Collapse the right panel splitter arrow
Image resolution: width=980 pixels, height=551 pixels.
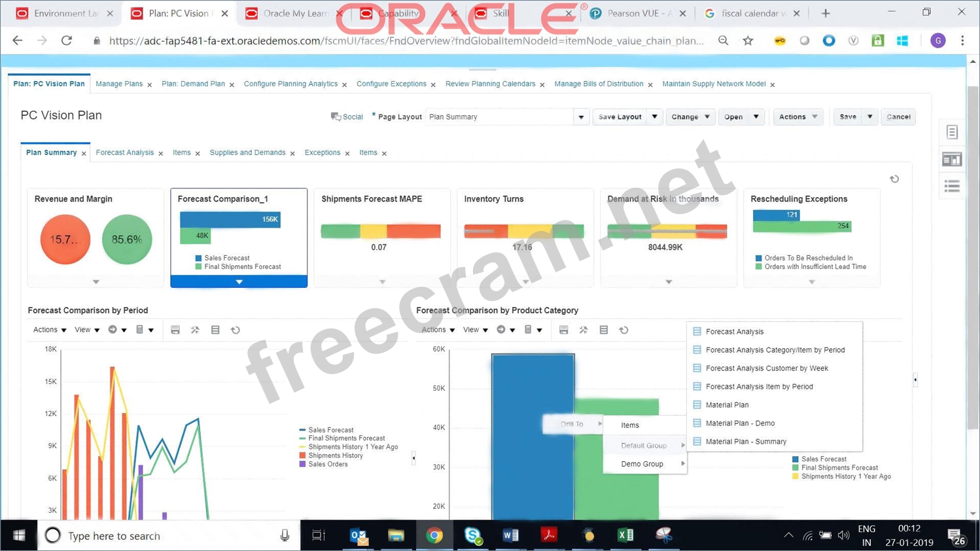(x=915, y=380)
